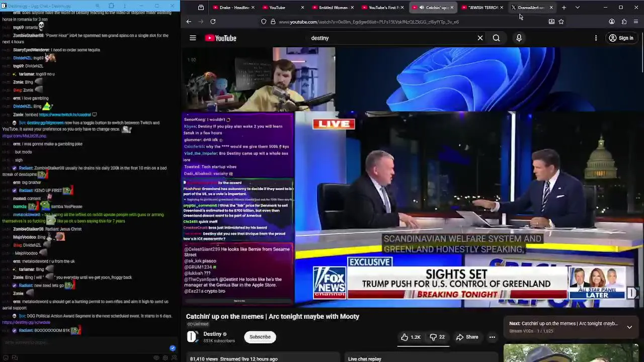
Task: Open the imgur link in chat
Action: (24, 136)
